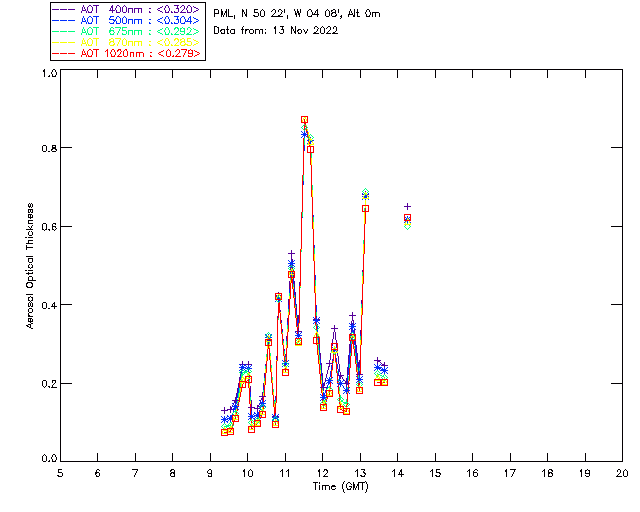Image resolution: width=640 pixels, height=512 pixels.
Task: Click the 0.6 y-axis tick label
Action: point(49,227)
